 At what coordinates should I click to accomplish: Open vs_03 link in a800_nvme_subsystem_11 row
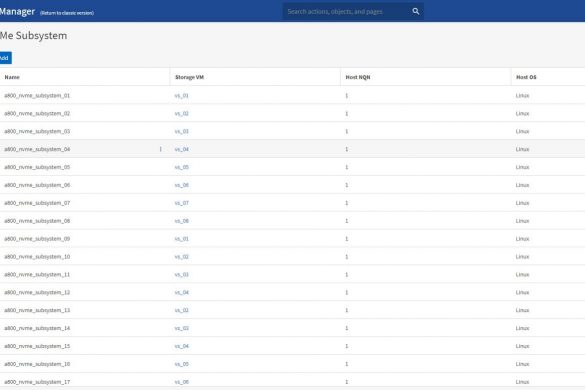182,275
